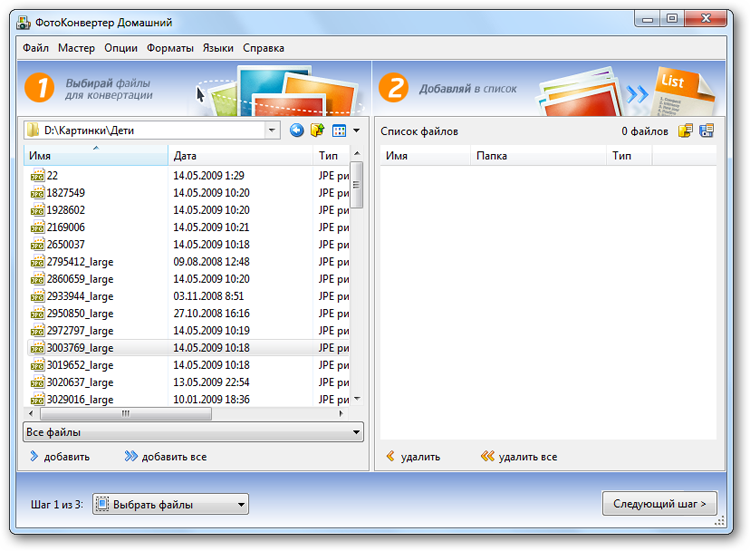The image size is (750, 551).
Task: Open the Файл menu
Action: (36, 48)
